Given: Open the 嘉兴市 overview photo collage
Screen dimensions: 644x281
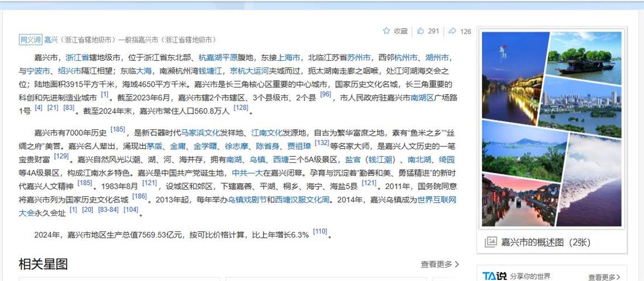Looking at the screenshot, I should coord(551,129).
